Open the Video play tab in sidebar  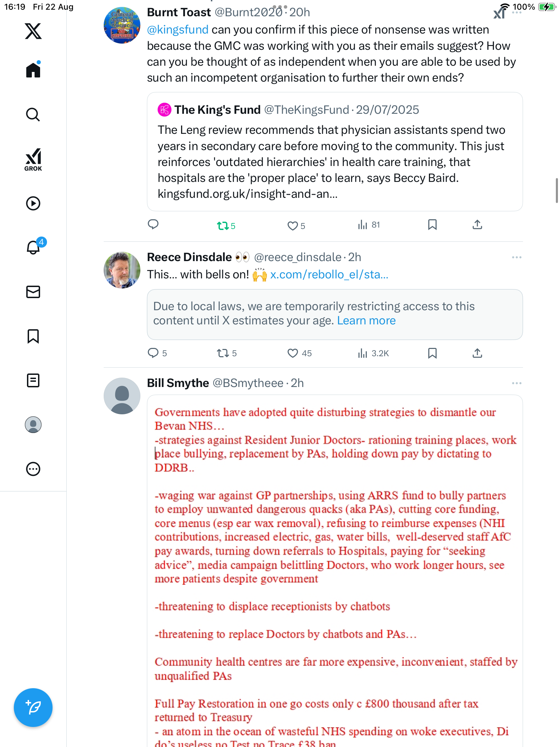pos(33,203)
